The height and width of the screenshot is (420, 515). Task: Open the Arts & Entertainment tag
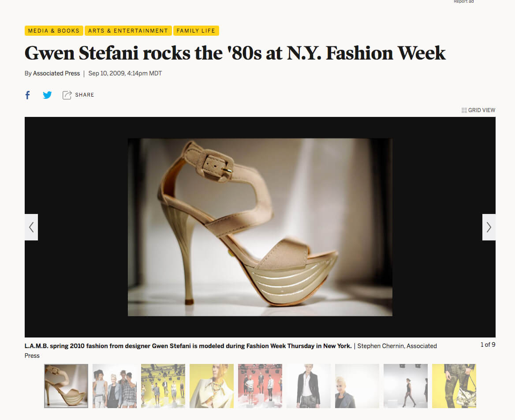pyautogui.click(x=128, y=31)
